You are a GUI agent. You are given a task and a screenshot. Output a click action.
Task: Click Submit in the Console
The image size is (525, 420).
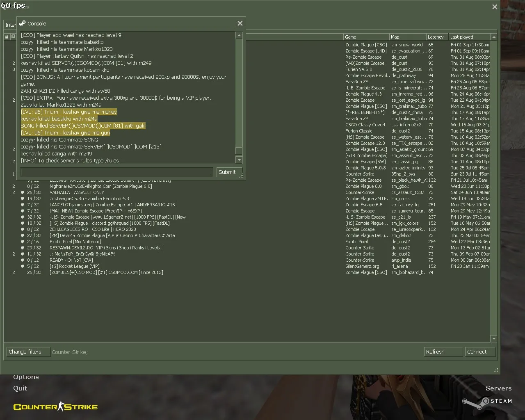(229, 172)
